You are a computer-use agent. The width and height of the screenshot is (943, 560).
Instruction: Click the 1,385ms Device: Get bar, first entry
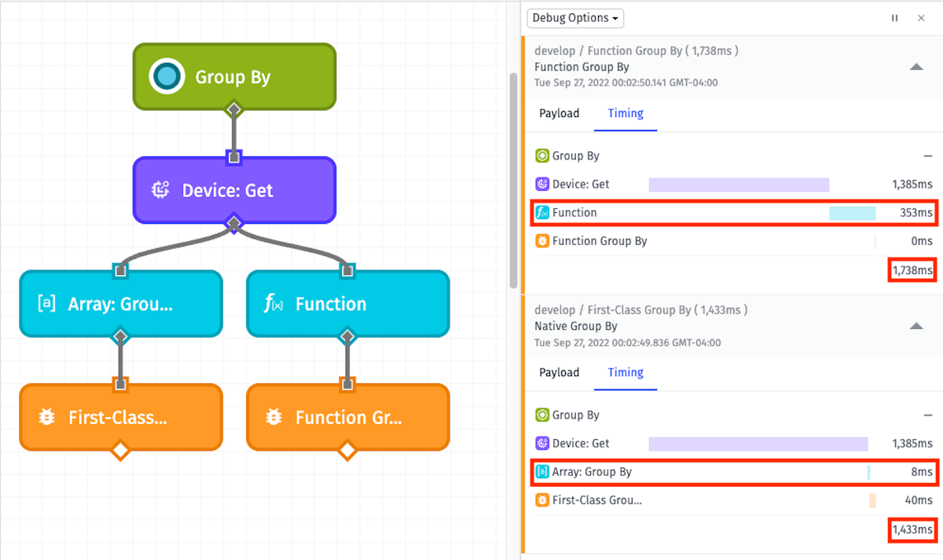739,185
